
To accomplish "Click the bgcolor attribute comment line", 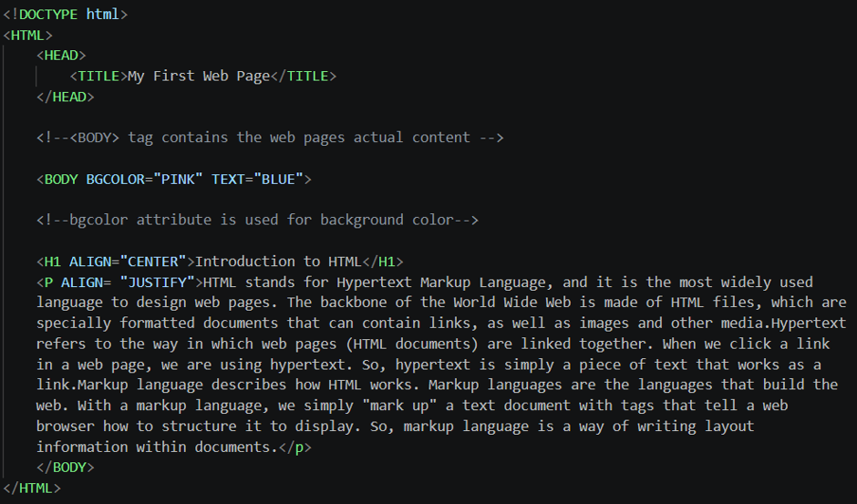I will click(257, 221).
